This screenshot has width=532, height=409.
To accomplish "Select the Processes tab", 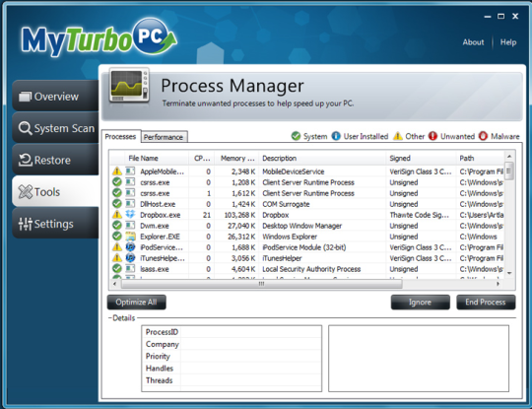I will click(x=120, y=136).
